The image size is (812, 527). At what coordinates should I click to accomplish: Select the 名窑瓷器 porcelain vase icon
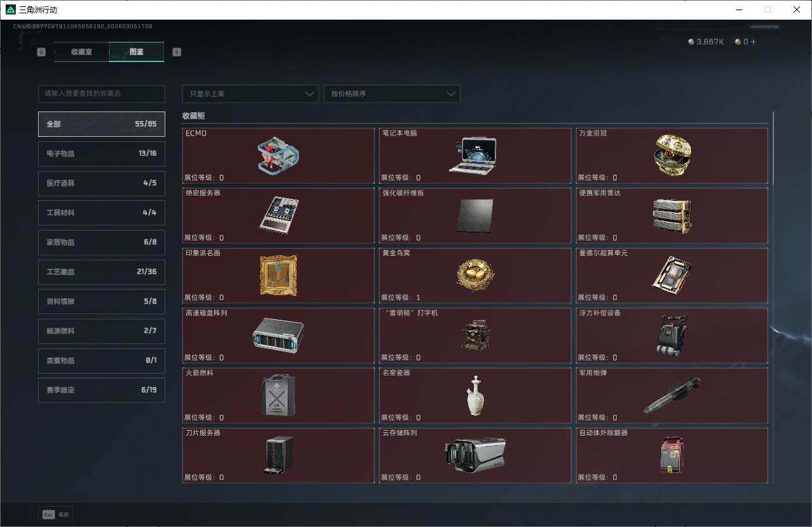(475, 395)
